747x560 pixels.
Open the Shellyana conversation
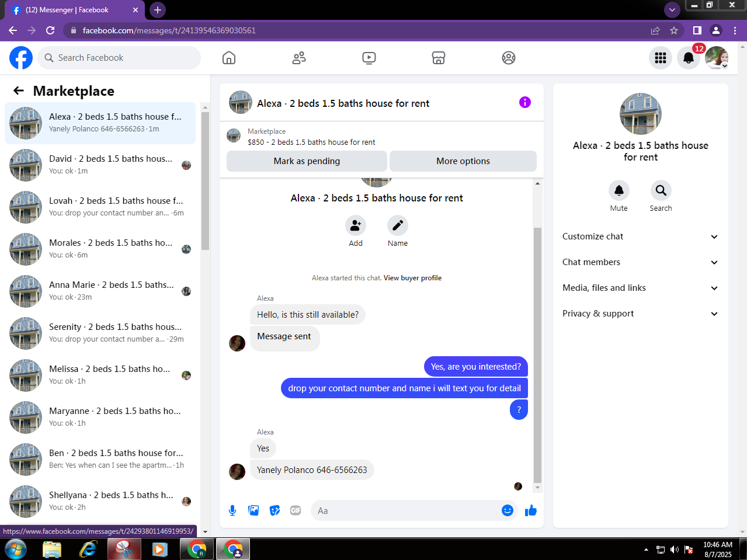[x=100, y=502]
